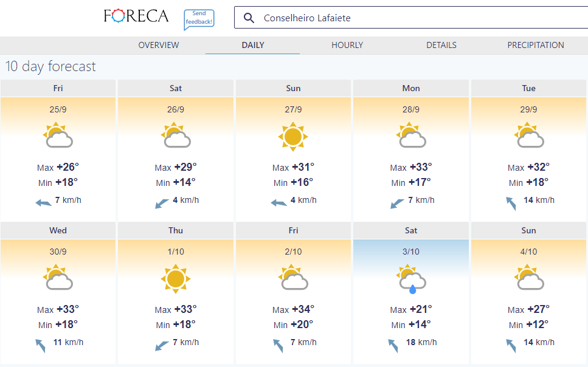Click the wind arrow for Sat 3/10

click(393, 345)
